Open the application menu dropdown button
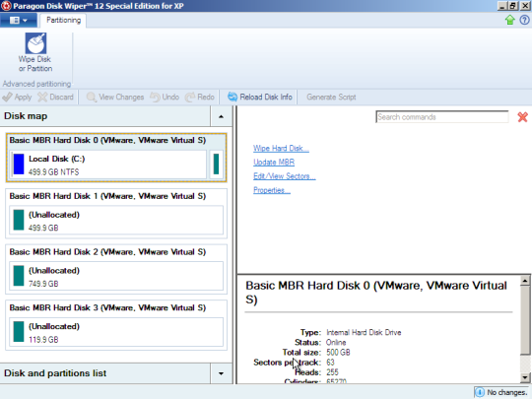532x399 pixels. (19, 21)
